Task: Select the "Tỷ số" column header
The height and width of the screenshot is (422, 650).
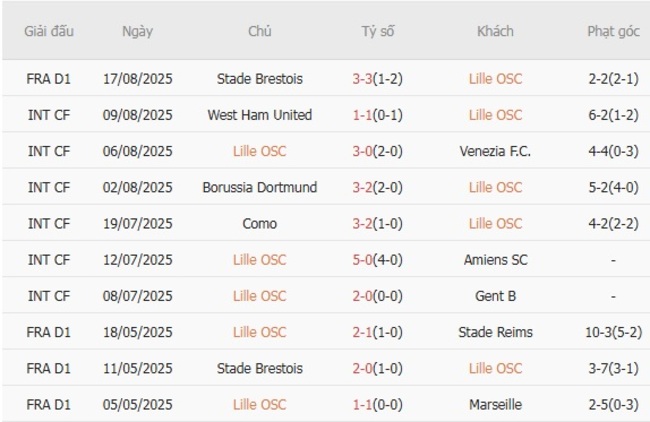Action: 378,31
